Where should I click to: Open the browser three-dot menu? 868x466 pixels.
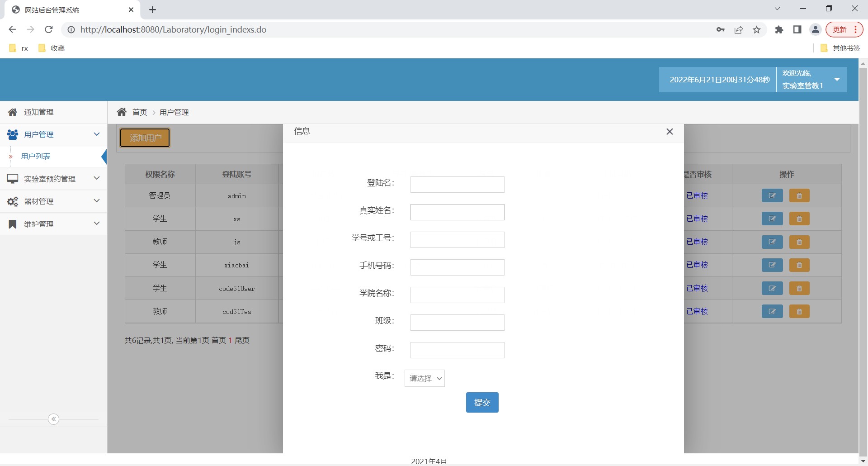pos(856,29)
